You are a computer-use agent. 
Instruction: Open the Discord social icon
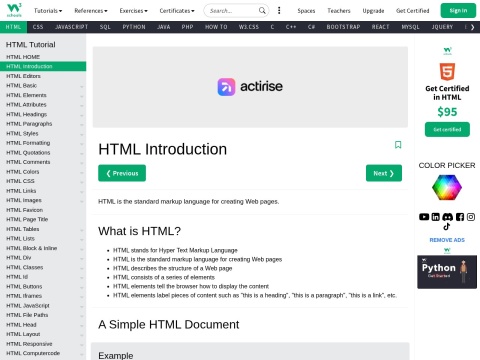447,217
